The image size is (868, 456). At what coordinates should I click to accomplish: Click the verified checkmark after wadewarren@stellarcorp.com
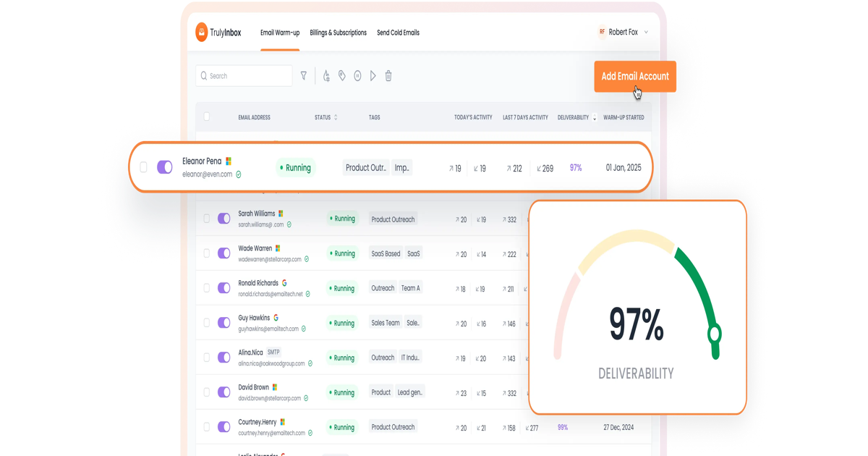tap(307, 259)
